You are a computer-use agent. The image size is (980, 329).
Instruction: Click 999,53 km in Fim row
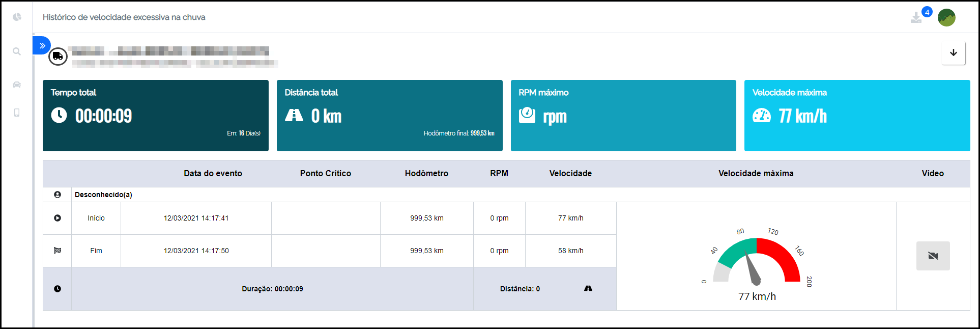427,251
